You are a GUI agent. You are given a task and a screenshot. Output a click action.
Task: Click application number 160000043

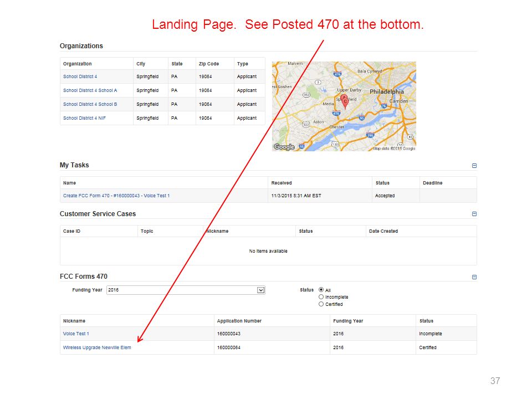point(229,334)
